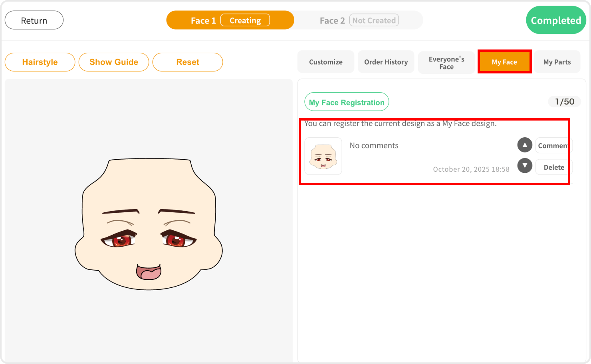Open the Customize tab
The height and width of the screenshot is (364, 591).
pyautogui.click(x=325, y=62)
